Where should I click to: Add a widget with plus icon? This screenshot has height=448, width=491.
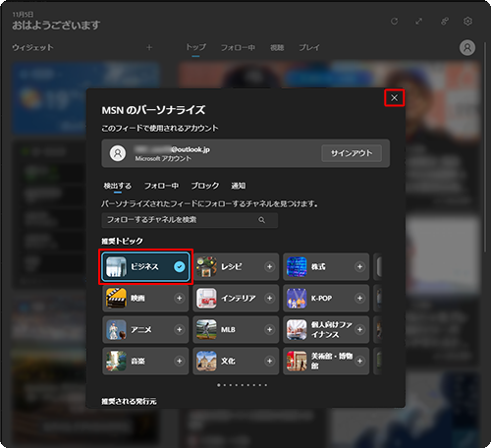point(149,48)
